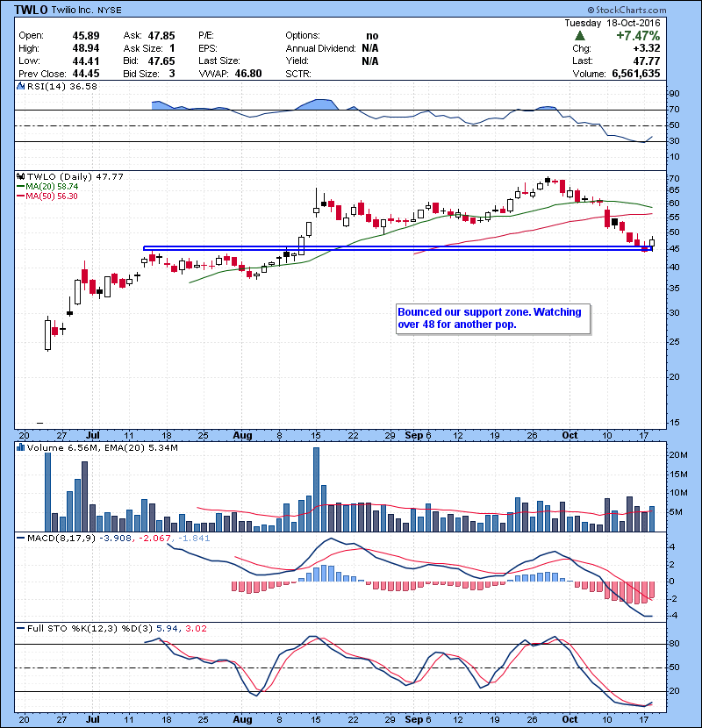Click the Last price 47.77 in header

646,61
